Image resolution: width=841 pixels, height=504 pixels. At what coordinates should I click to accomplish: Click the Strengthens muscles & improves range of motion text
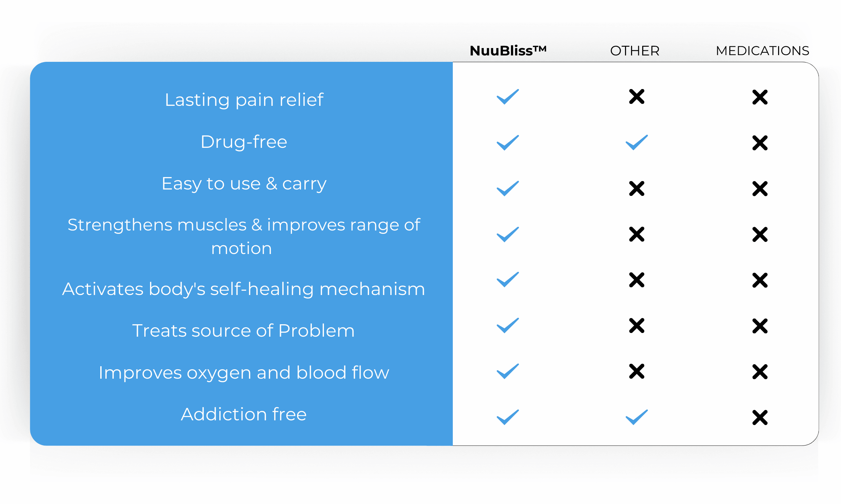pyautogui.click(x=244, y=237)
